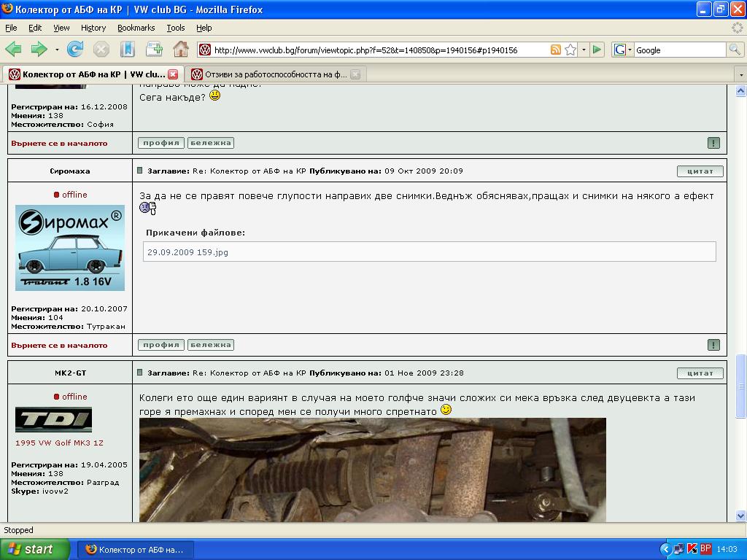Bookmark this page with the star icon

[x=570, y=50]
